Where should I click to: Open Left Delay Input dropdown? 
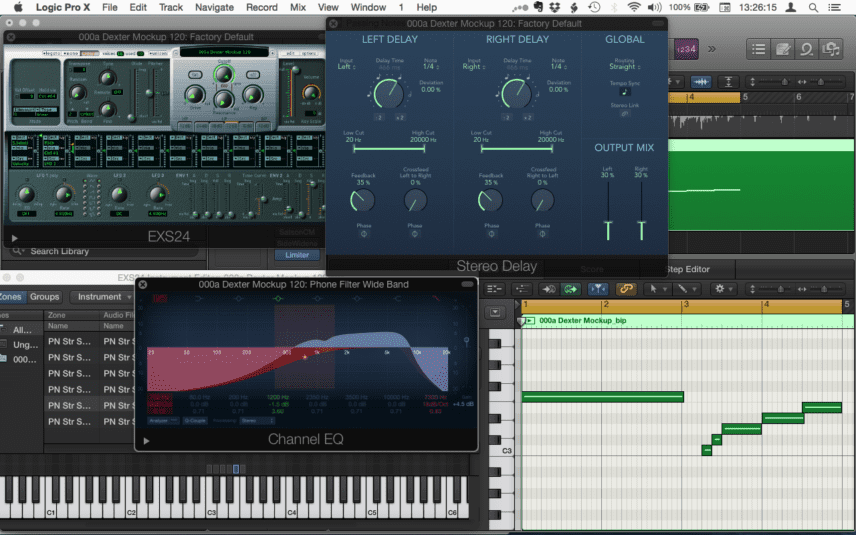point(346,67)
